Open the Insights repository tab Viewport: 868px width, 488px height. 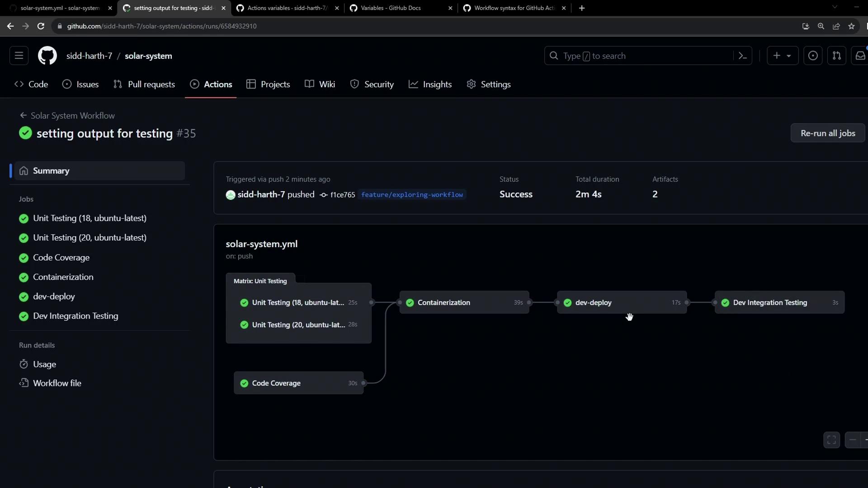coord(430,84)
